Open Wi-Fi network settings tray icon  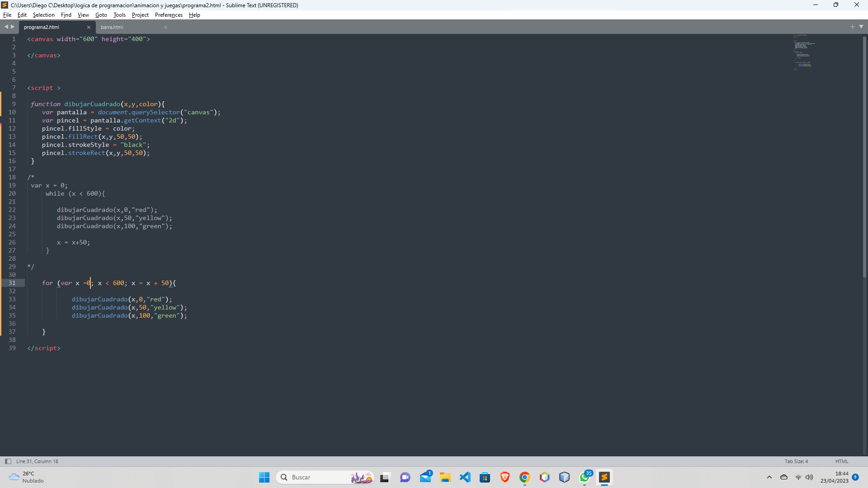click(x=798, y=477)
